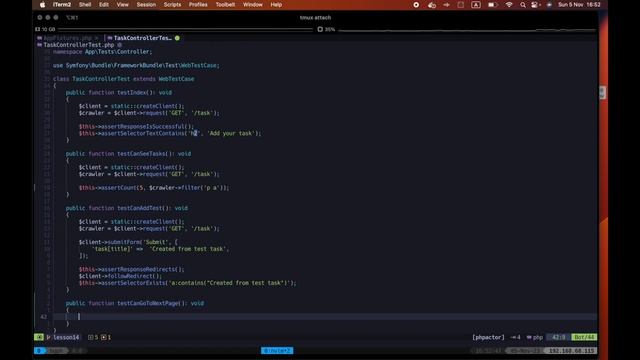640x360 pixels.
Task: Click the green mode indicator in statusline
Action: [x=39, y=337]
